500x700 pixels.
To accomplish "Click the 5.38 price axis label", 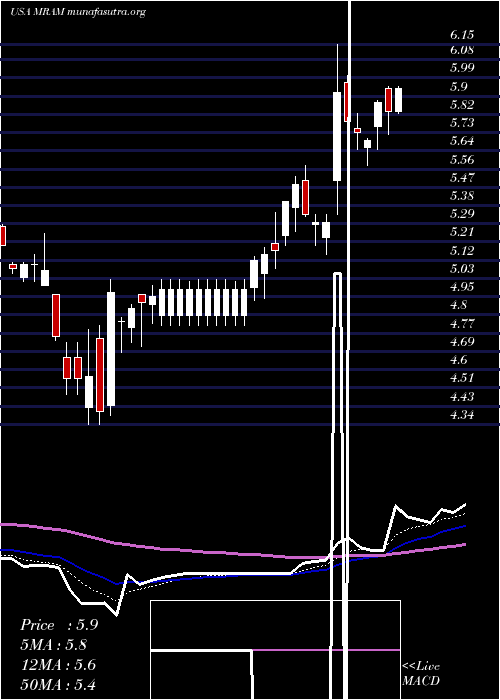I will tap(462, 196).
